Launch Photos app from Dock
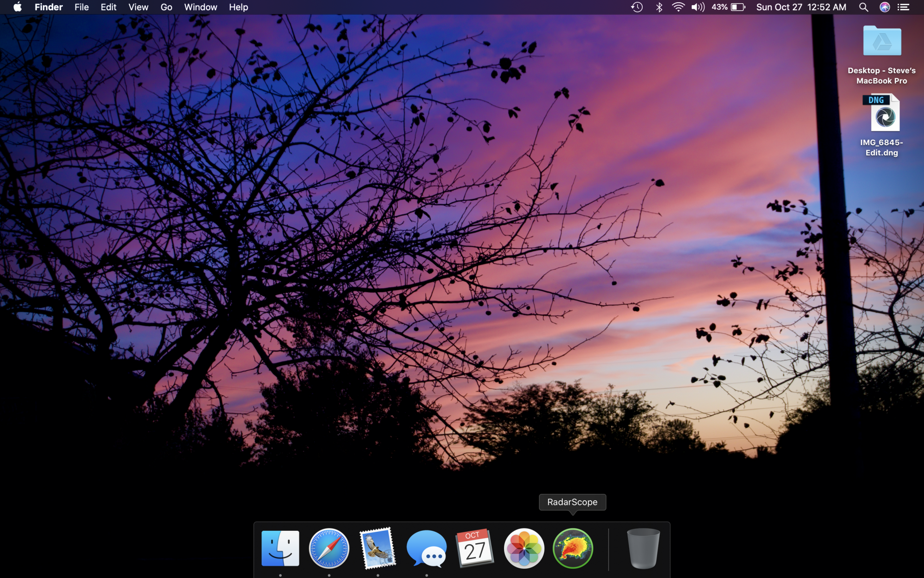Image resolution: width=924 pixels, height=578 pixels. tap(524, 549)
